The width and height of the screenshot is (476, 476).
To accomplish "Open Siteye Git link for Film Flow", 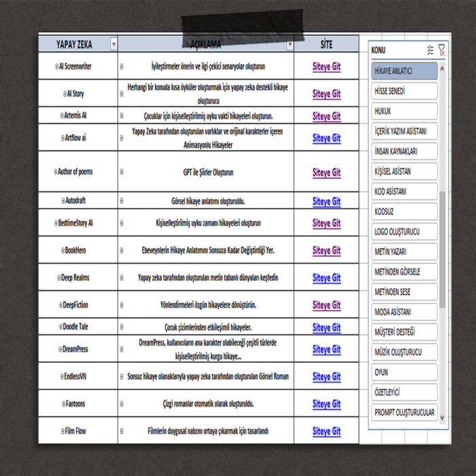I will pos(326,432).
